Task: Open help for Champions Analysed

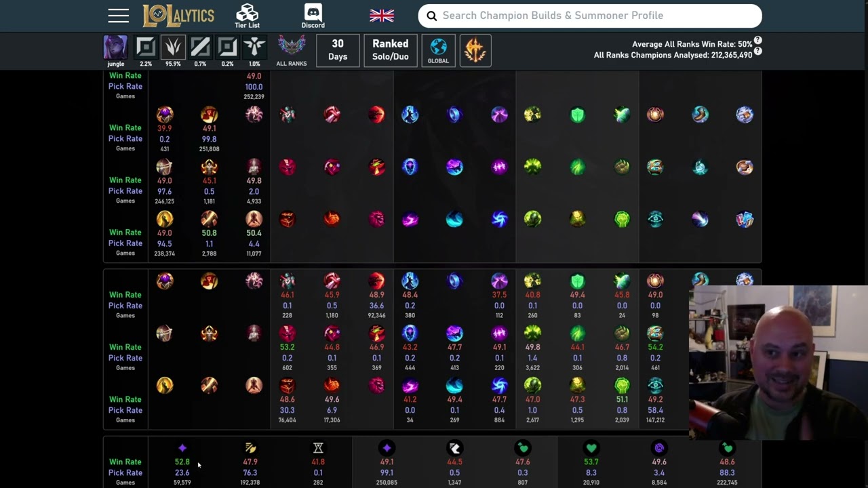Action: pos(758,52)
